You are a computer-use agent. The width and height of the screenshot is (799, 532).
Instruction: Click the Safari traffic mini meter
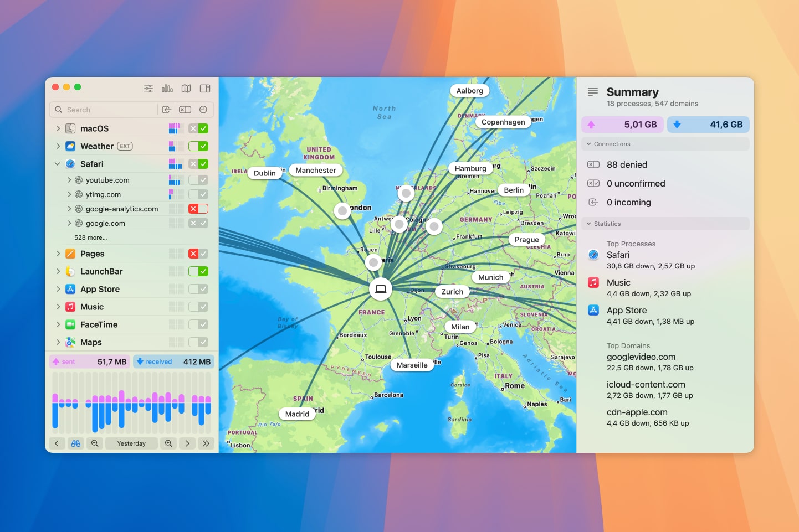coord(176,164)
